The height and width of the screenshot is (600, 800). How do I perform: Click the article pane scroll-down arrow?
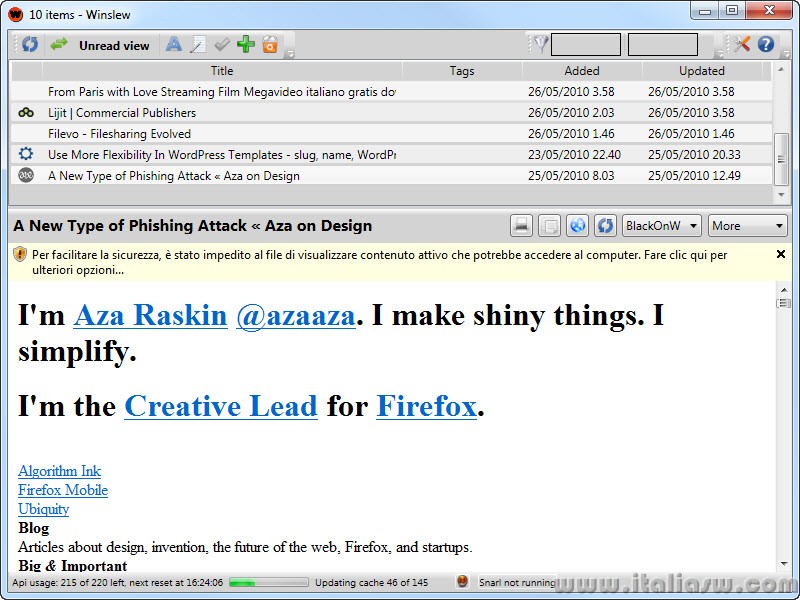click(x=784, y=564)
